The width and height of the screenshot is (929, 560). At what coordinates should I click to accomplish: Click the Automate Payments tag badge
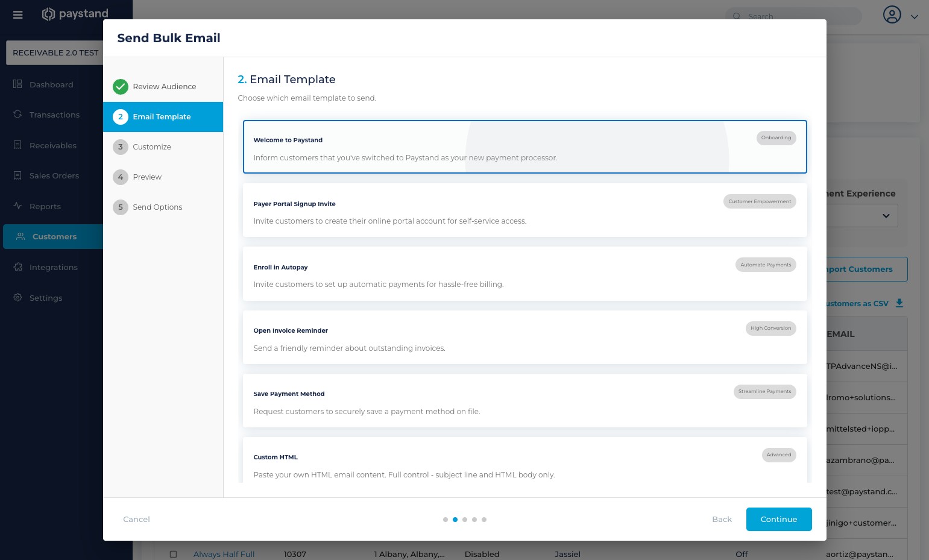pyautogui.click(x=766, y=265)
